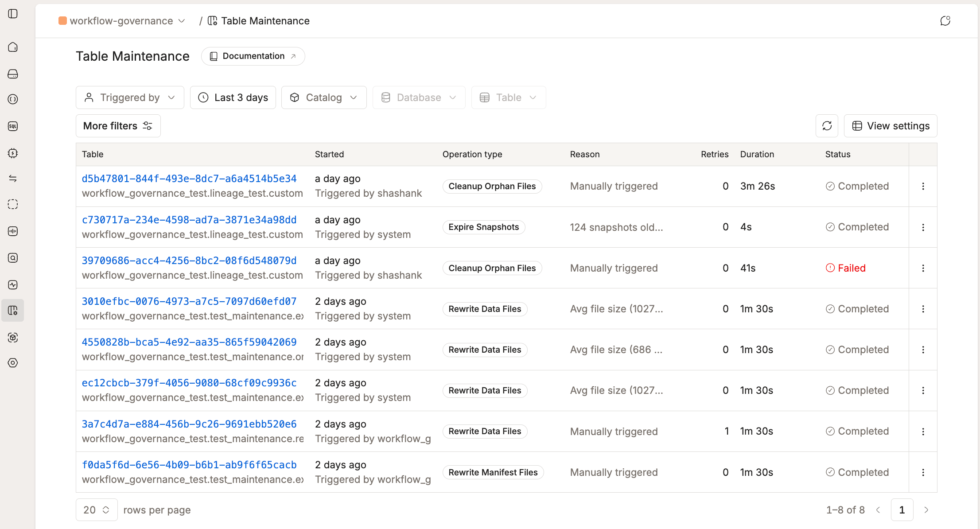Toggle the sidebar panel icon
The height and width of the screenshot is (529, 980).
pos(13,14)
